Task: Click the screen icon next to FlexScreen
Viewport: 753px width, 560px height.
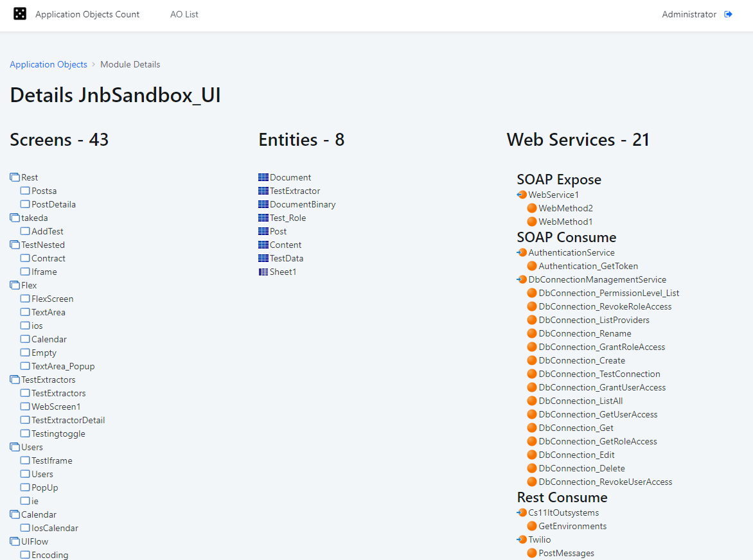Action: pyautogui.click(x=24, y=298)
